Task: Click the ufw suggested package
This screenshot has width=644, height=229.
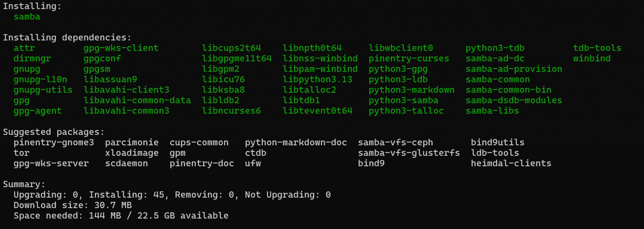Action: pos(253,163)
